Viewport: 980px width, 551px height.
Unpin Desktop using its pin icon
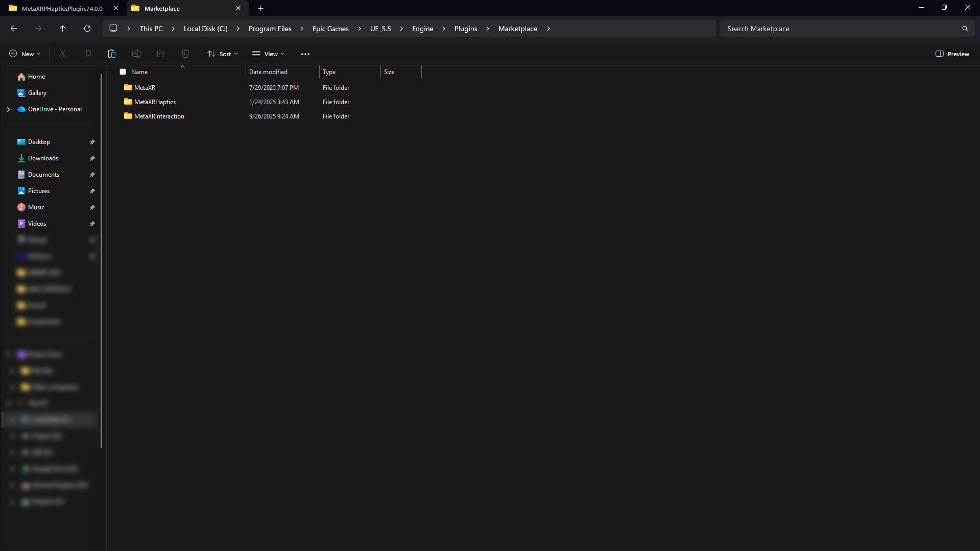tap(92, 142)
